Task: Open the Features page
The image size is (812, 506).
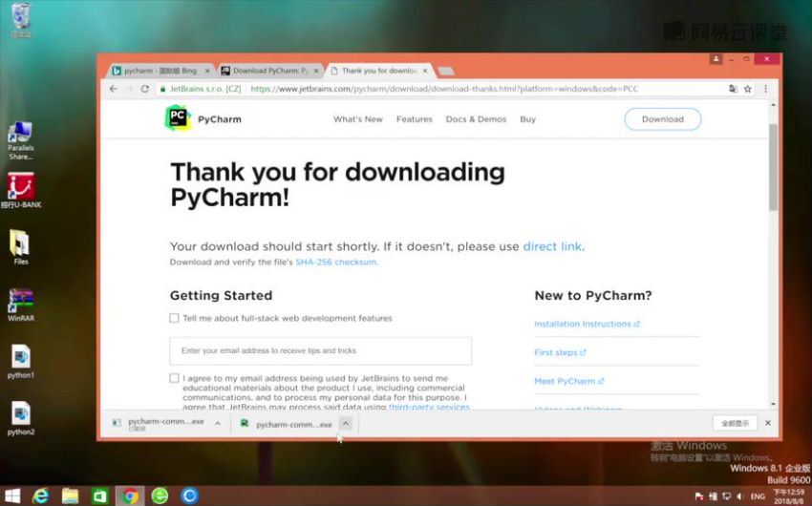Action: click(x=415, y=119)
